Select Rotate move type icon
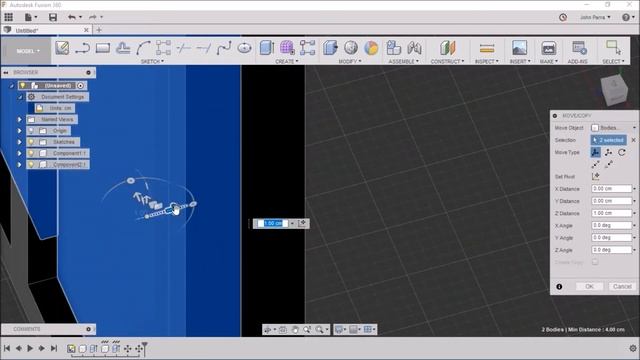Screen dimensions: 640x360 (x=622, y=152)
